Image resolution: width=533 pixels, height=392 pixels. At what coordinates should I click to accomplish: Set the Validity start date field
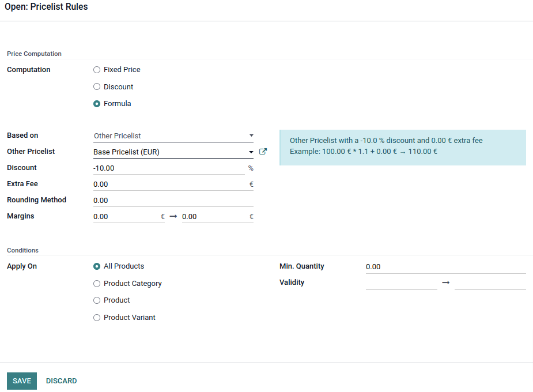(402, 283)
